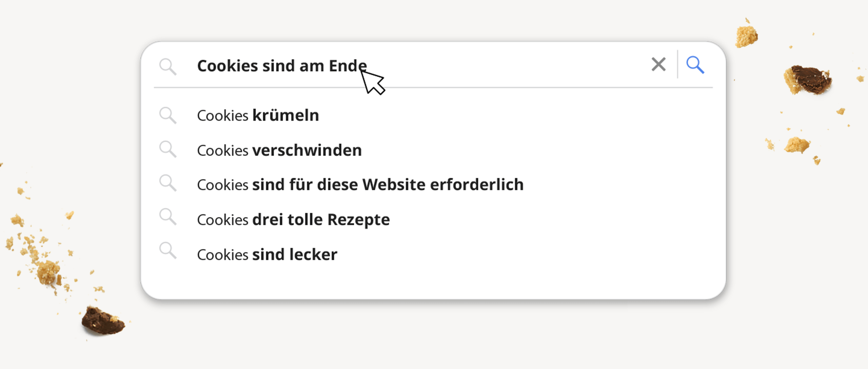This screenshot has height=369, width=868.
Task: Choose the suggestion "Cookies verschwinden"
Action: [279, 150]
